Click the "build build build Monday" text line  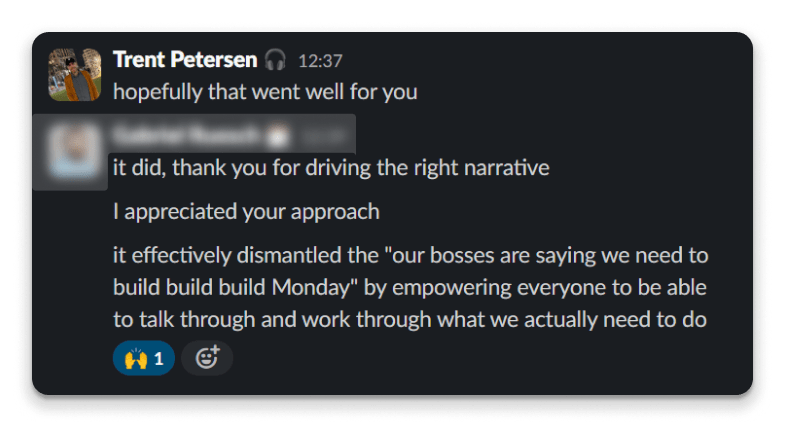click(410, 288)
